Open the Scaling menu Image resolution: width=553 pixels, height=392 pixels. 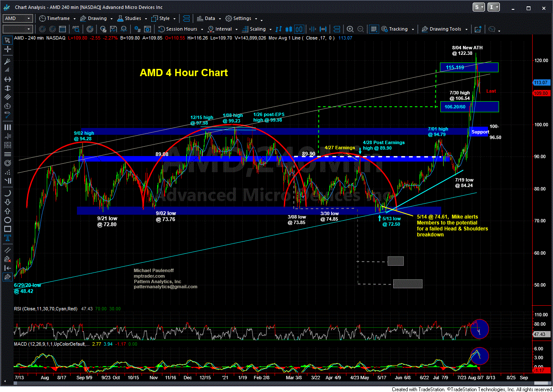[x=256, y=29]
